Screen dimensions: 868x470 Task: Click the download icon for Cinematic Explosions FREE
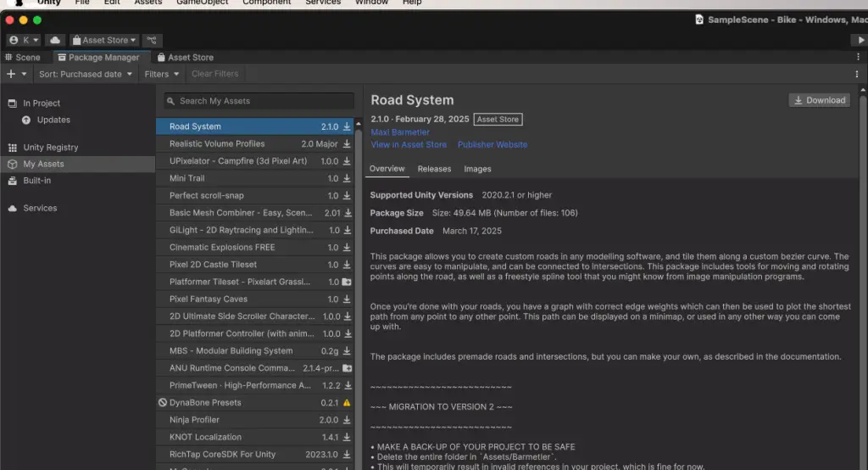347,248
